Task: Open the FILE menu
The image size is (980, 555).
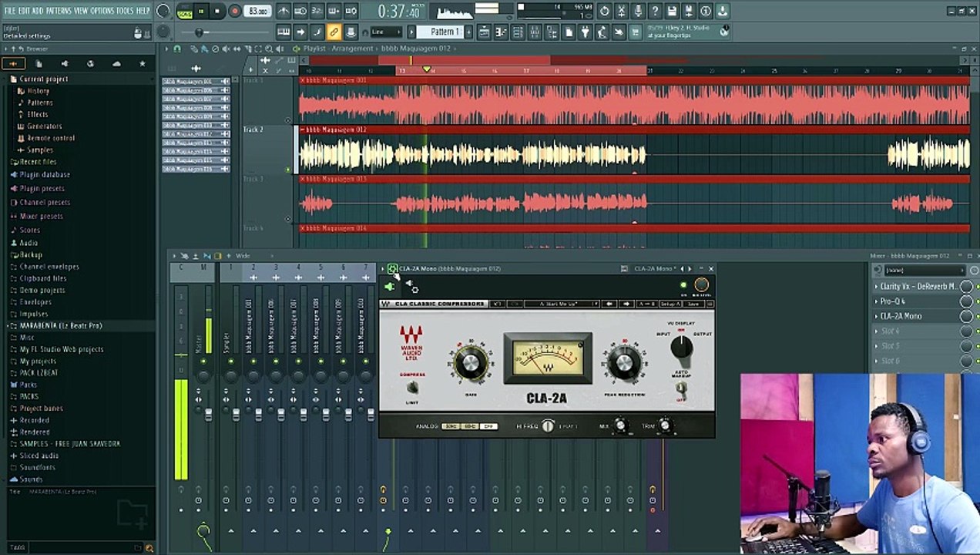Action: tap(9, 11)
